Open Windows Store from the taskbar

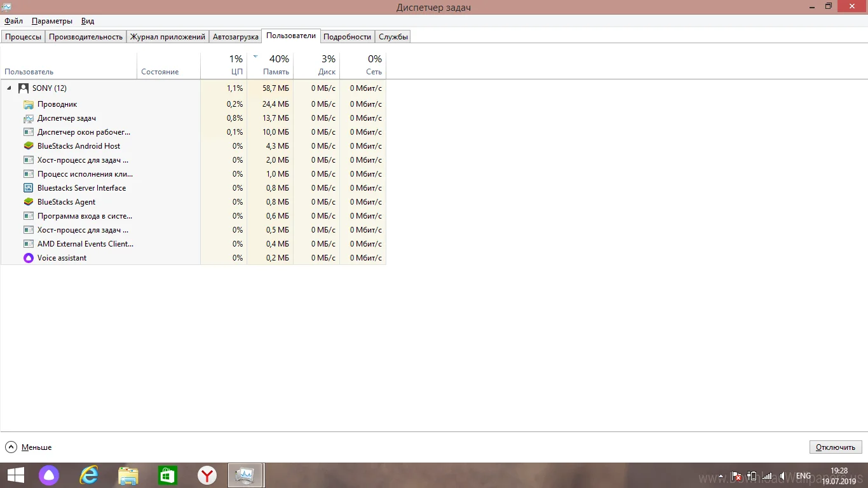168,475
